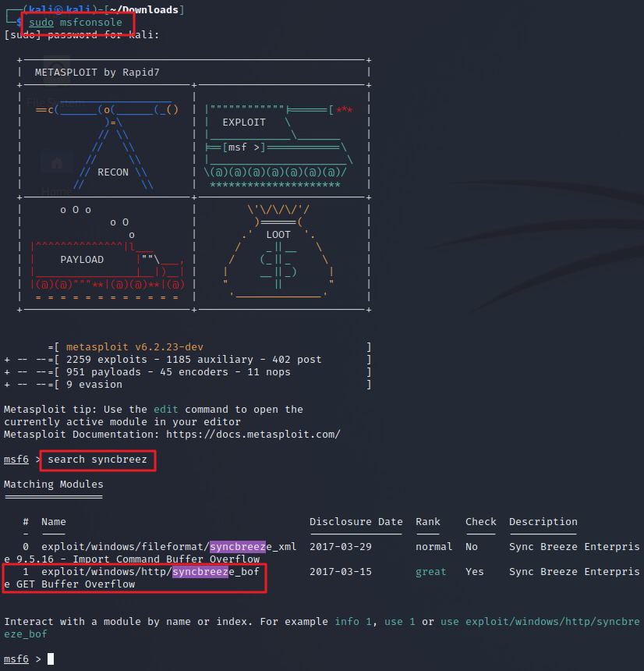Click the '[sudo] password for kali:' prompt line
The image size is (644, 671).
coord(81,34)
